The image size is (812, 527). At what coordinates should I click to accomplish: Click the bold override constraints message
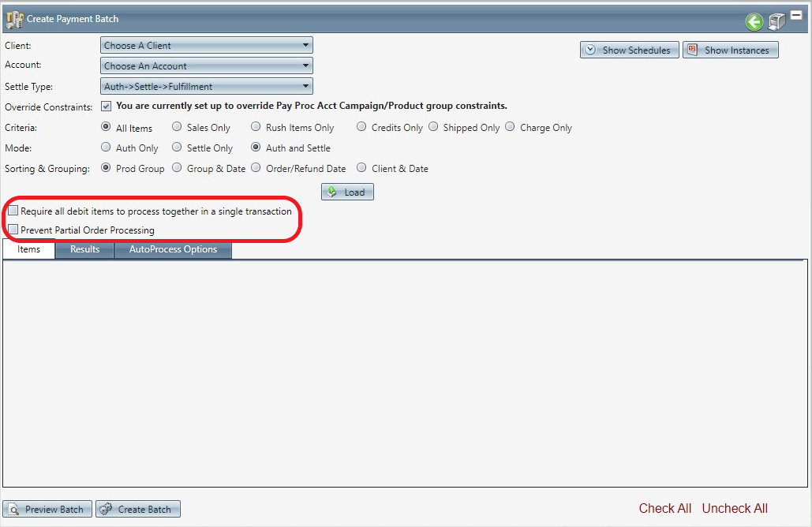pos(312,106)
